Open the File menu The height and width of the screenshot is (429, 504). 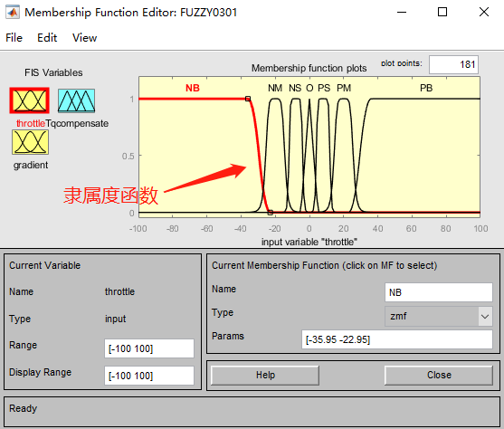click(x=14, y=38)
